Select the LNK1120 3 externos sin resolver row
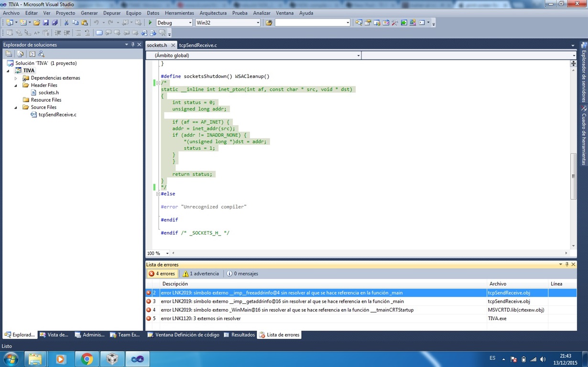588x367 pixels. pyautogui.click(x=361, y=318)
